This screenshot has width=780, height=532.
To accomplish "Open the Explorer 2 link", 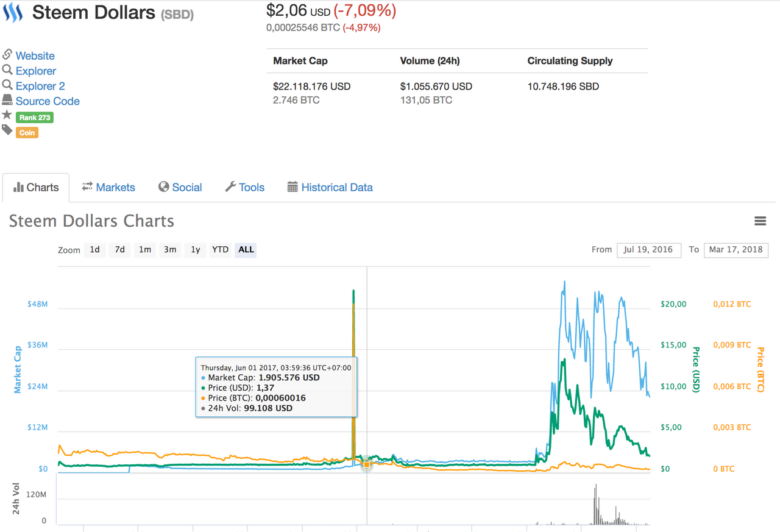I will coord(40,86).
